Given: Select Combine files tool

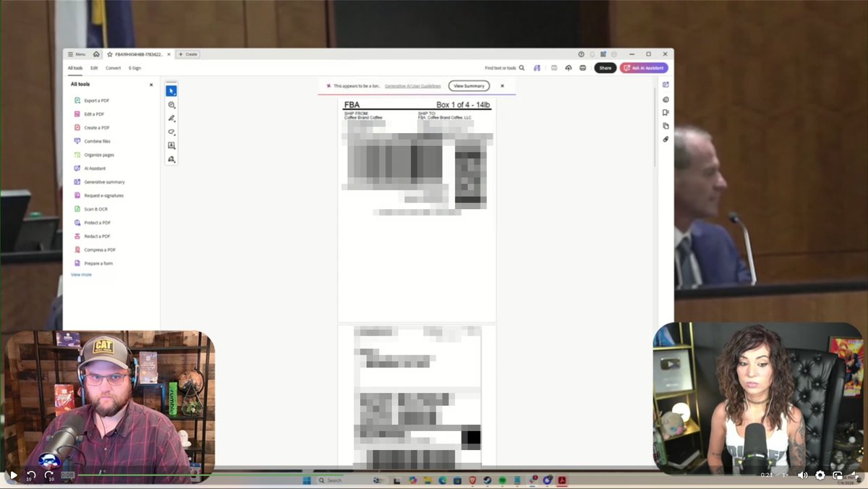Looking at the screenshot, I should coord(92,141).
